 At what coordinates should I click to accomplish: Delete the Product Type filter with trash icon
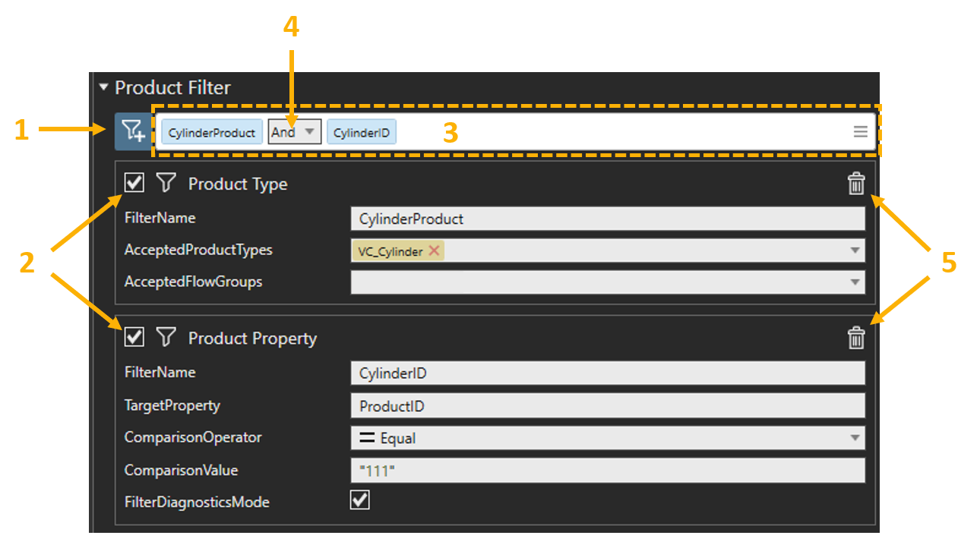855,184
